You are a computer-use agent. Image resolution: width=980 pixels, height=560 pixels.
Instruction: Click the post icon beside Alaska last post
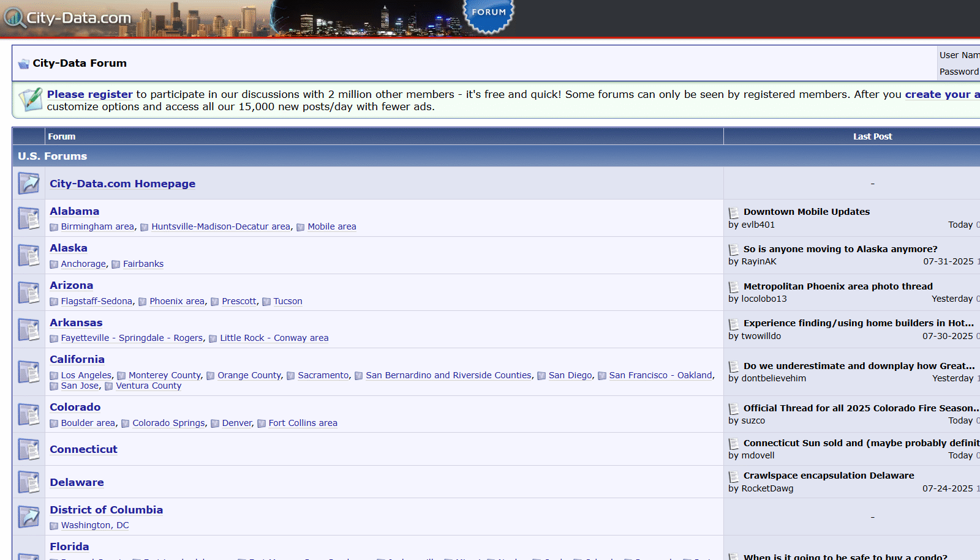(x=734, y=250)
